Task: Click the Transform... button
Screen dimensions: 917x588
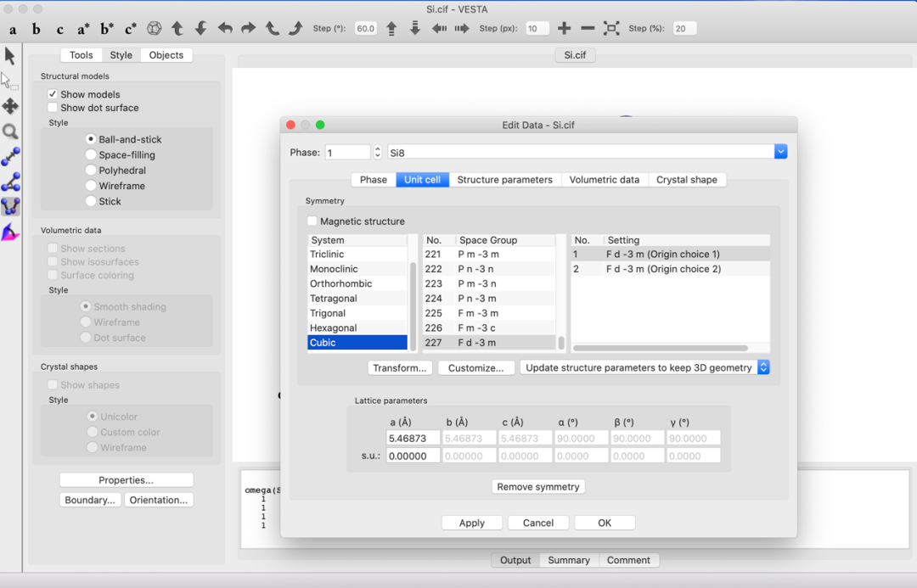Action: 400,367
